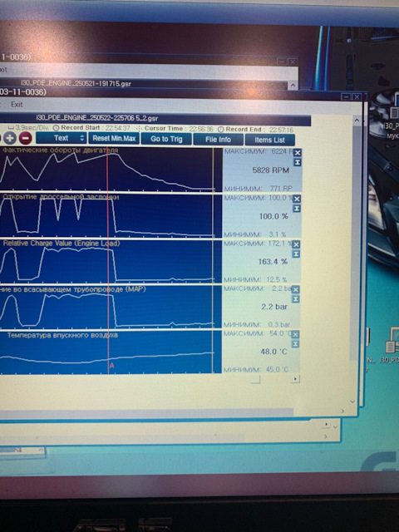Fit scale icon beside 48.0 °C value
This screenshot has height=532, width=399.
296,344
